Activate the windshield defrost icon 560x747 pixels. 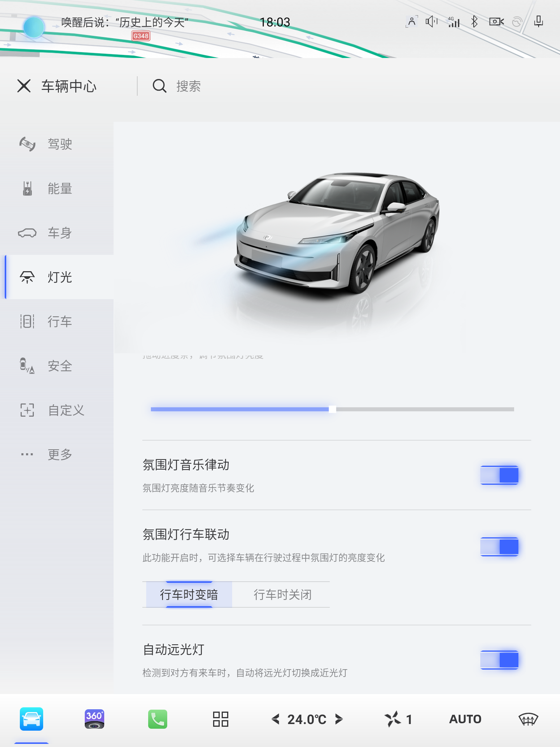528,719
